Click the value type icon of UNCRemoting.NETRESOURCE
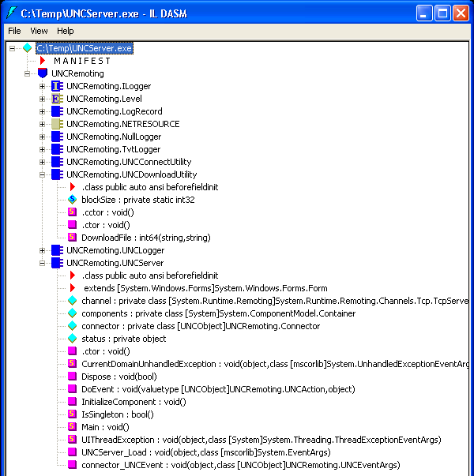The width and height of the screenshot is (474, 476). [x=57, y=124]
